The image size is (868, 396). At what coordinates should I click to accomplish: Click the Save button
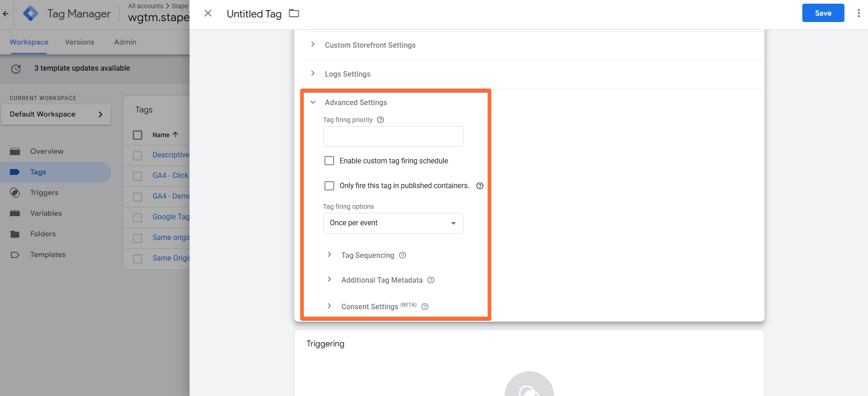click(823, 13)
